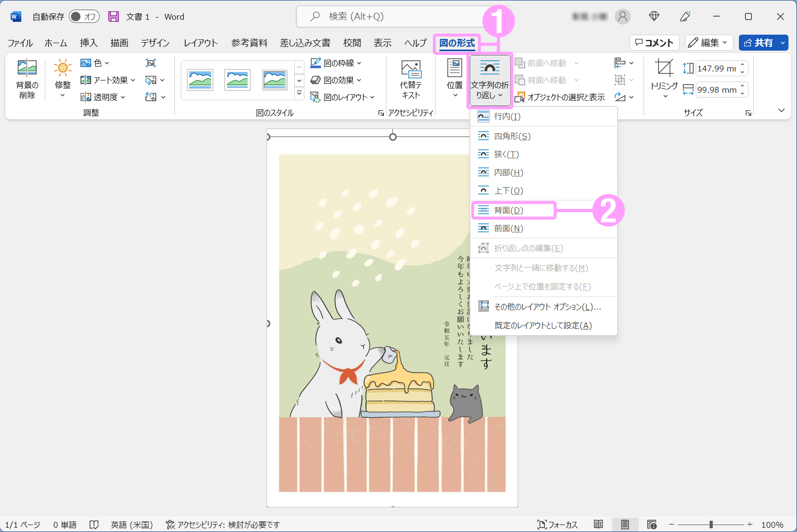Choose 四角形(S) wrap option
Viewport: 797px width, 532px height.
pyautogui.click(x=512, y=136)
